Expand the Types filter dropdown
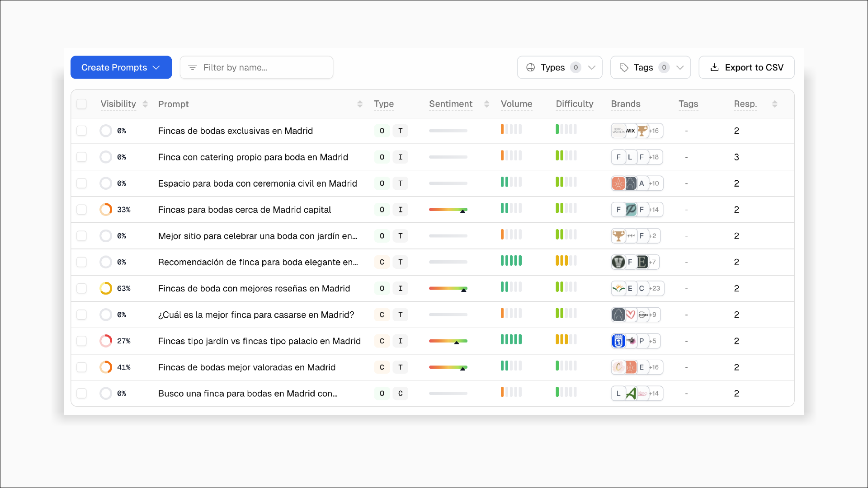 [x=560, y=67]
